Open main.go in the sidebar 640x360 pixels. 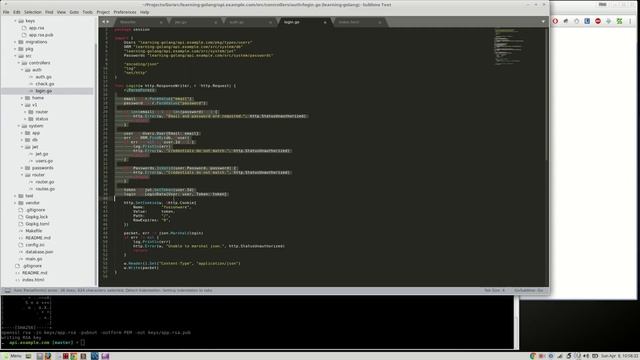(x=33, y=259)
